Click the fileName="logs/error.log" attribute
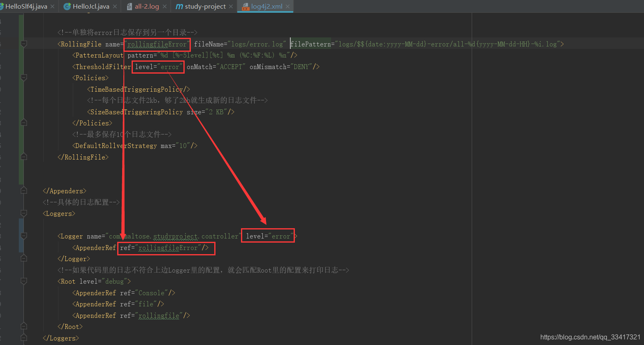This screenshot has width=644, height=345. 240,44
